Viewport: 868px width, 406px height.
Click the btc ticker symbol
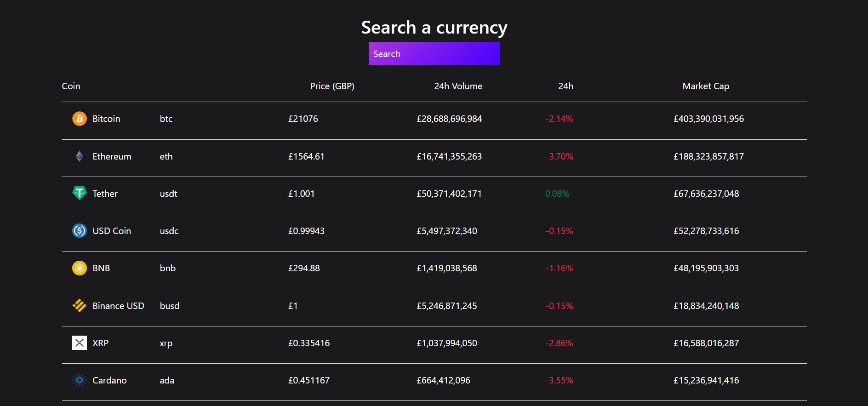[x=166, y=119]
